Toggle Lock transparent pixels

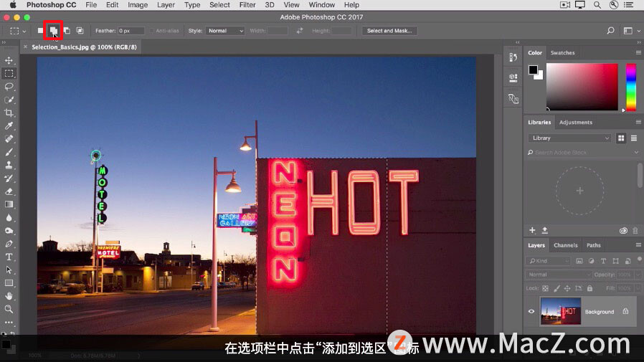[545, 288]
